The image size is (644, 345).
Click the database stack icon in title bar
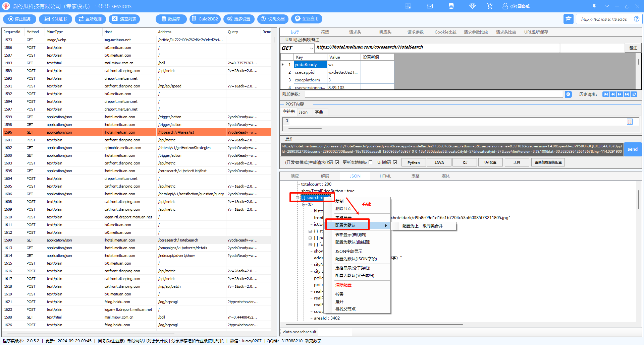pos(451,6)
